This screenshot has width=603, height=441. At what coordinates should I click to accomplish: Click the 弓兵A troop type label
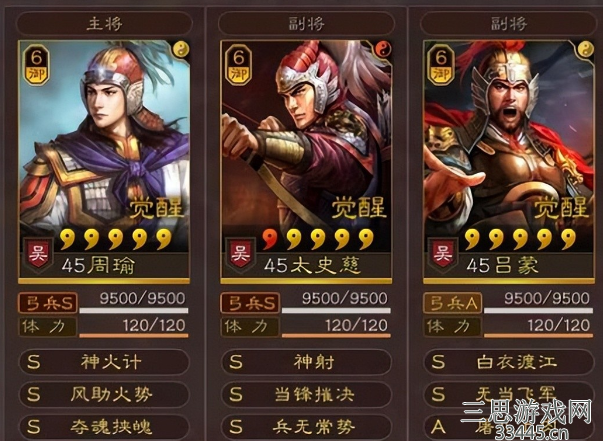point(453,303)
